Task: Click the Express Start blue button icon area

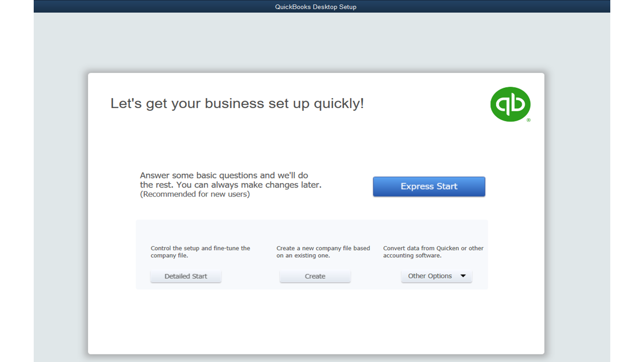Action: (x=429, y=187)
